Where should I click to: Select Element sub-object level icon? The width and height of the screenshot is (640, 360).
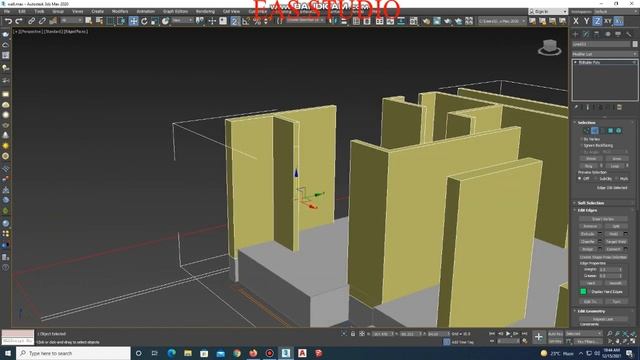(x=618, y=131)
